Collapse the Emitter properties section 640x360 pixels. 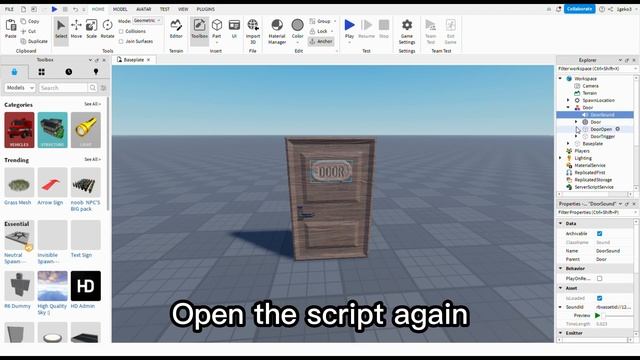(x=560, y=333)
